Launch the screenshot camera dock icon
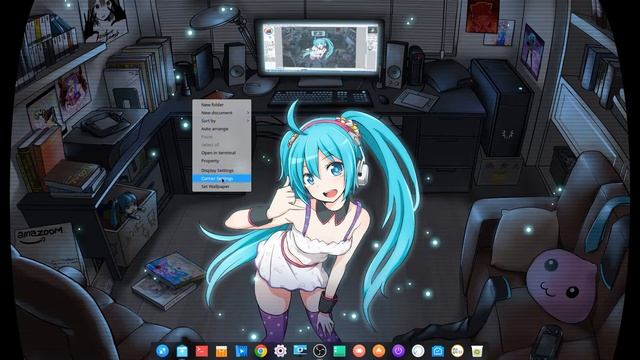The width and height of the screenshot is (640, 360). pyautogui.click(x=300, y=351)
